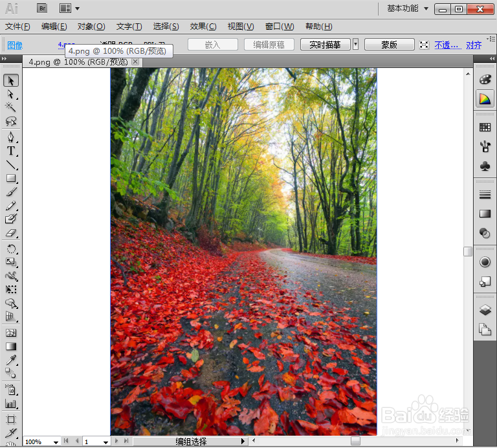Click the 实时描摹 button
497x448 pixels.
(x=326, y=45)
